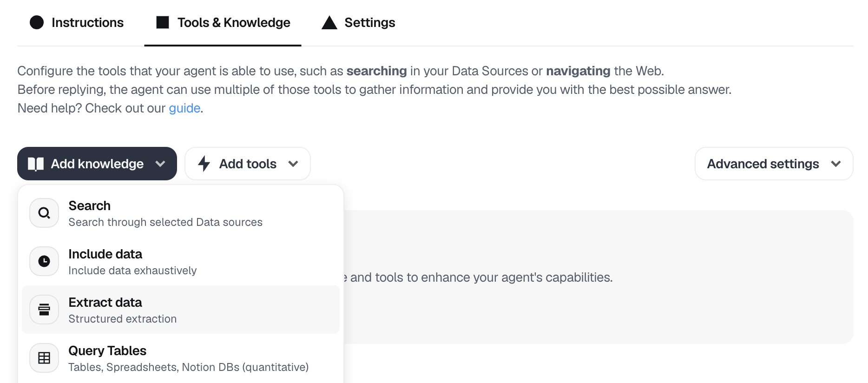The image size is (868, 383).
Task: Click the lightning bolt icon in Add tools
Action: (204, 164)
